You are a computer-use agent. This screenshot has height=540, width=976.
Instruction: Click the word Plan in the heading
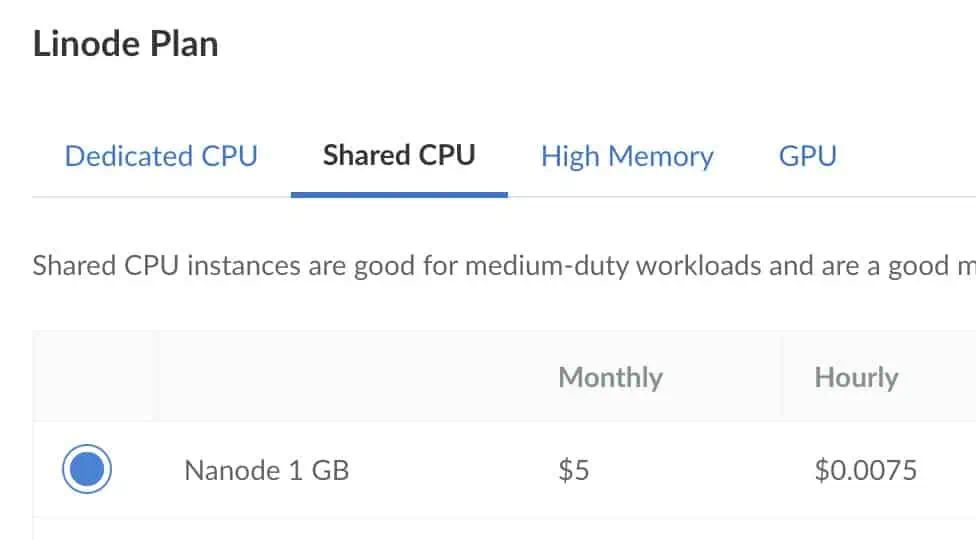tap(179, 45)
